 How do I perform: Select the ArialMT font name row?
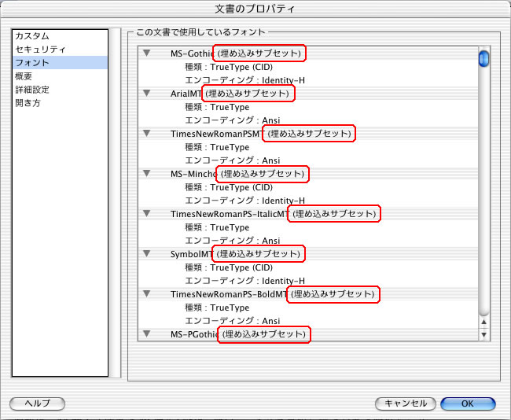(x=308, y=94)
